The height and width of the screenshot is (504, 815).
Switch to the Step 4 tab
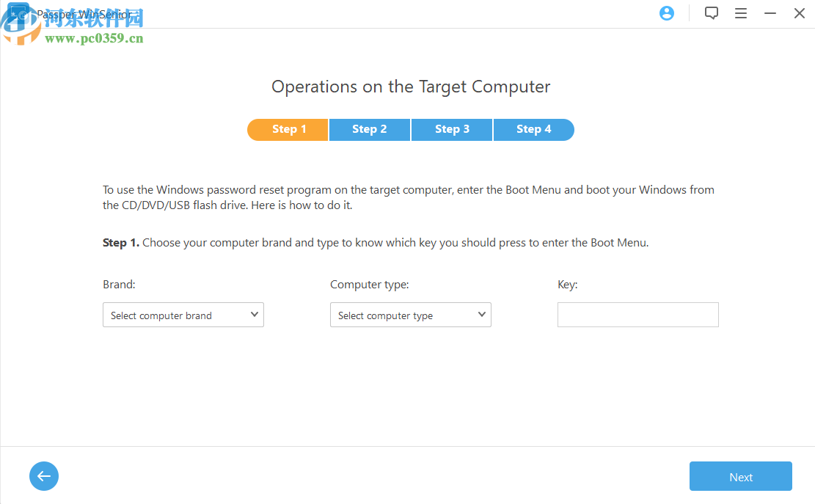[x=533, y=129]
